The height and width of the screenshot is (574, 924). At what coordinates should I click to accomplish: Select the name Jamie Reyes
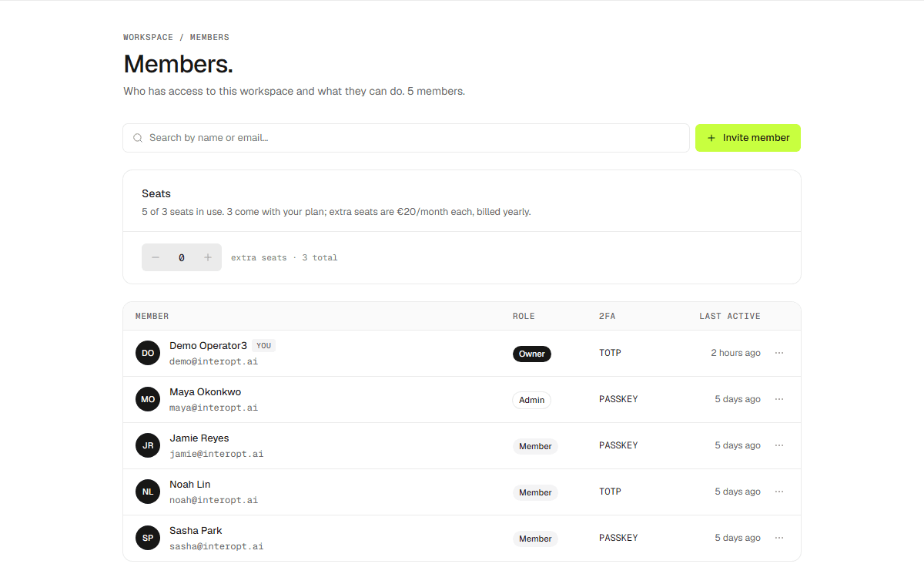[x=199, y=438]
